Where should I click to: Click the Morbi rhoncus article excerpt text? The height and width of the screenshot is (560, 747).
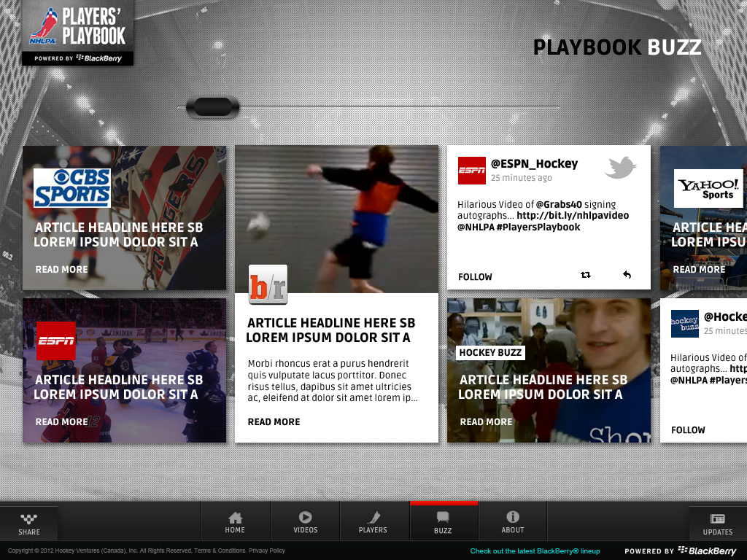point(333,381)
